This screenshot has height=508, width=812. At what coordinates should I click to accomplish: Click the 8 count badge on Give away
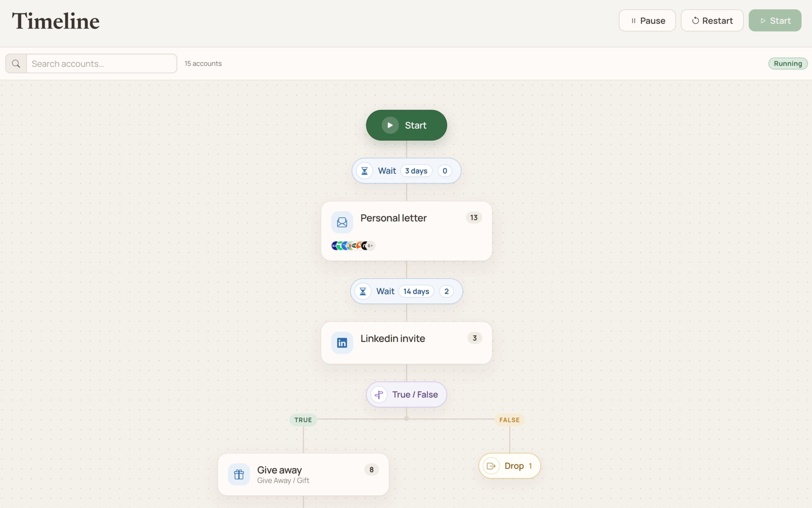371,470
